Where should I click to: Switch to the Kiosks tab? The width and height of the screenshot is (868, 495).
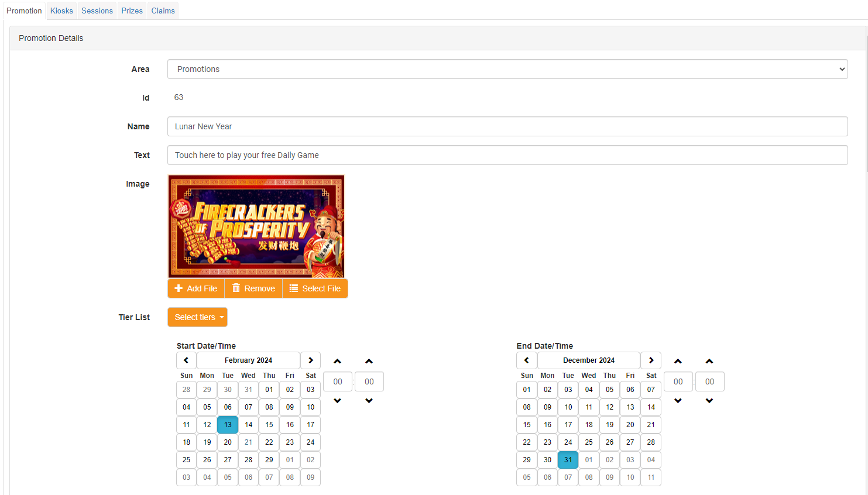[x=61, y=11]
